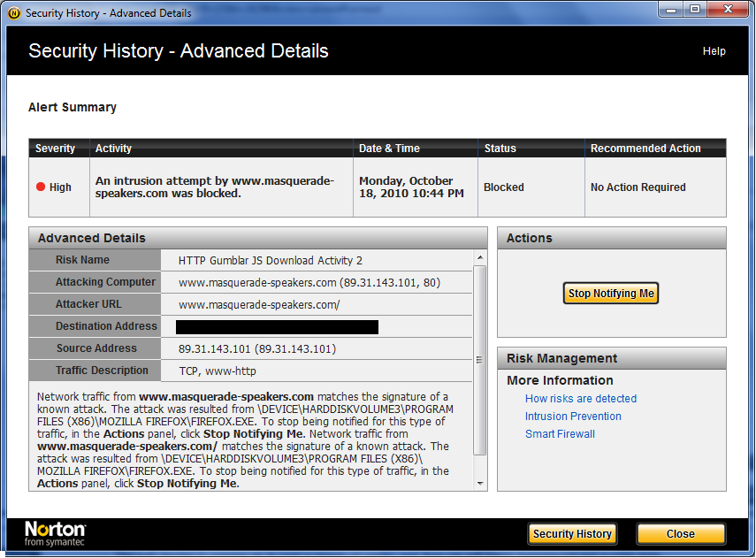Select the Source Address row label
The height and width of the screenshot is (558, 756).
pyautogui.click(x=96, y=348)
